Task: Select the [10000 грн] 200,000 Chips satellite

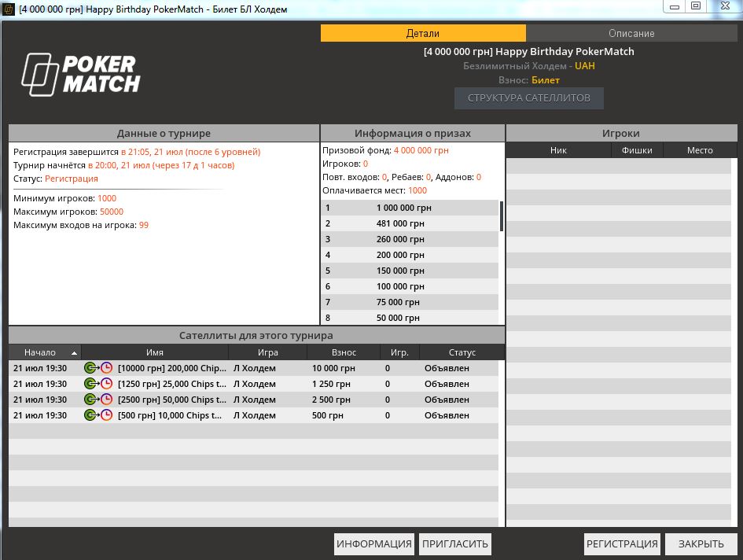Action: coord(253,368)
